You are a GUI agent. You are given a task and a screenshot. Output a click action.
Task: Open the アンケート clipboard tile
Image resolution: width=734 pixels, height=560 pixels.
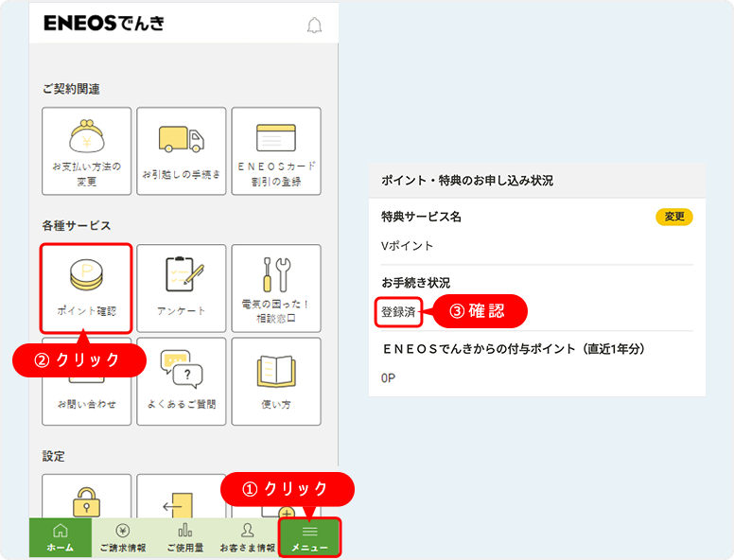182,288
